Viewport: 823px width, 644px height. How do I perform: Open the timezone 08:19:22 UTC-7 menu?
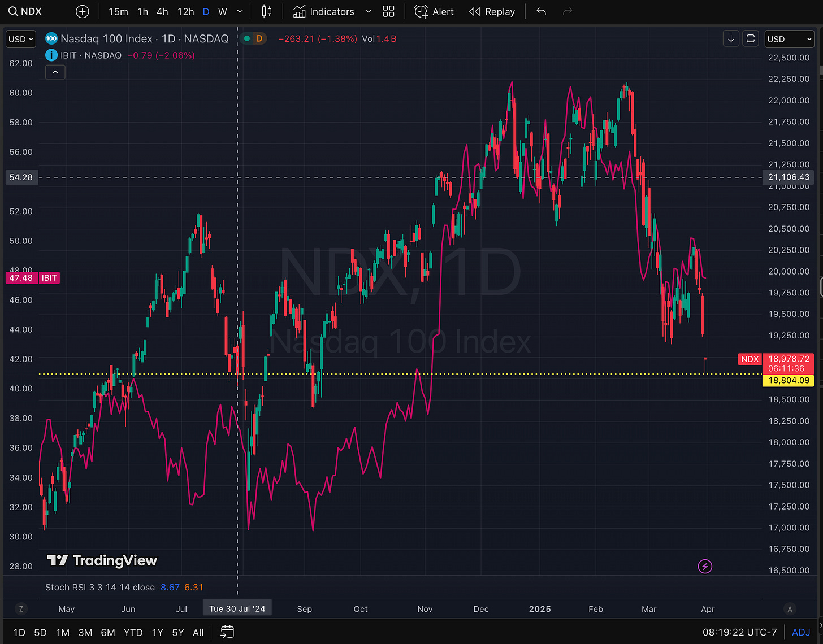coord(740,632)
